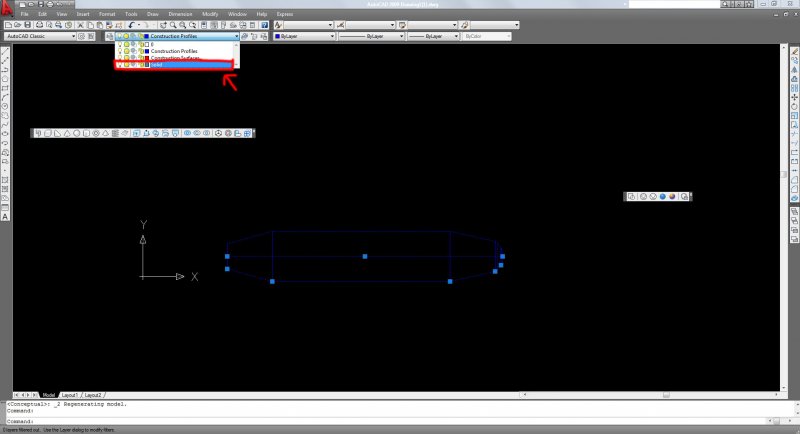
Task: Click the Zoom Realtime magnifier icon
Action: (173, 25)
